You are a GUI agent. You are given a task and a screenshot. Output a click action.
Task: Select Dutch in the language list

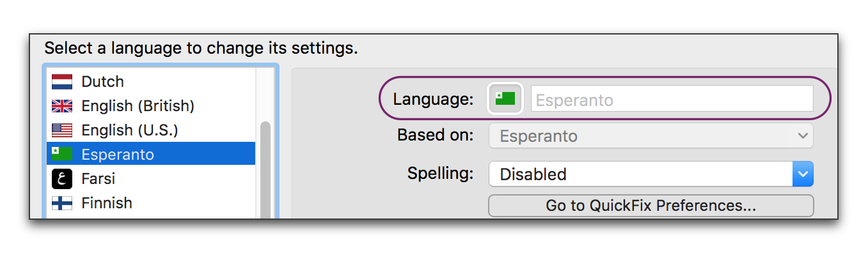click(151, 82)
